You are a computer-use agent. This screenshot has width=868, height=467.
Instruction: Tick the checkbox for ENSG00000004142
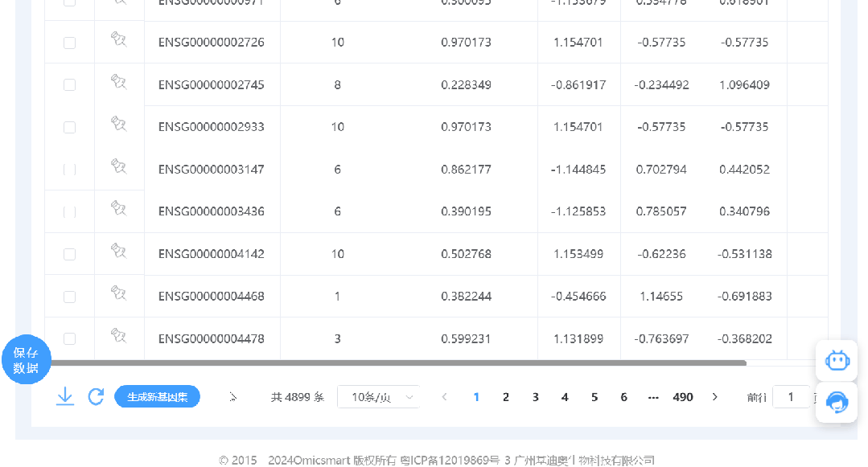coord(69,254)
